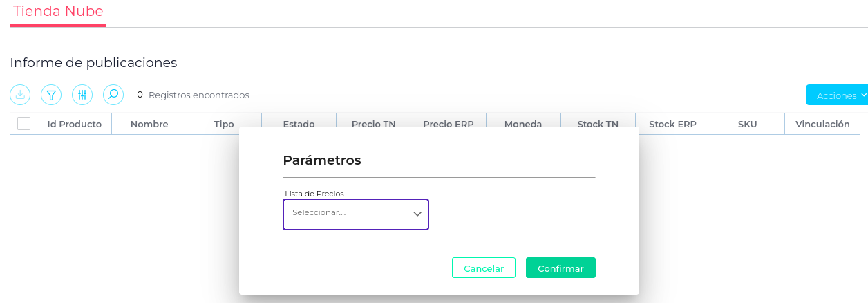Click the Registros encontrados counter text
The height and width of the screenshot is (303, 868).
click(x=192, y=95)
